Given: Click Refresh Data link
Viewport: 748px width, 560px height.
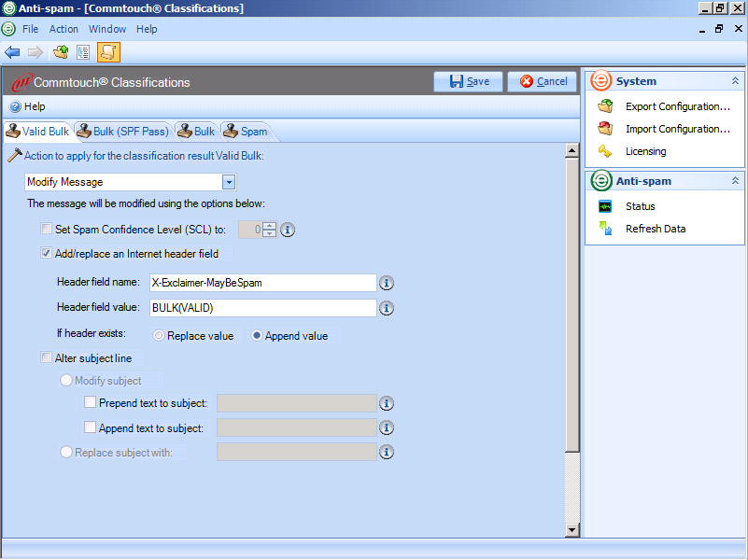Looking at the screenshot, I should click(x=656, y=229).
